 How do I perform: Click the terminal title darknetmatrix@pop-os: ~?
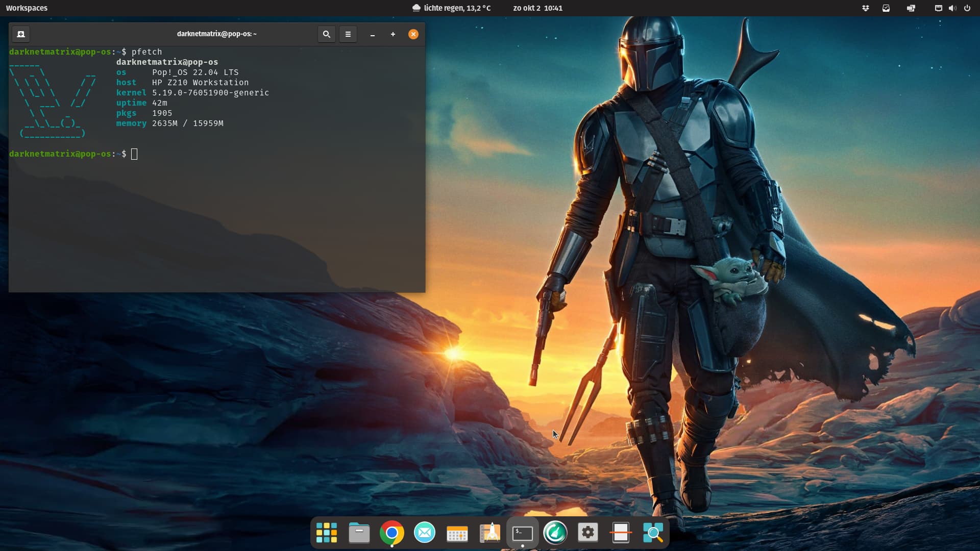tap(217, 34)
